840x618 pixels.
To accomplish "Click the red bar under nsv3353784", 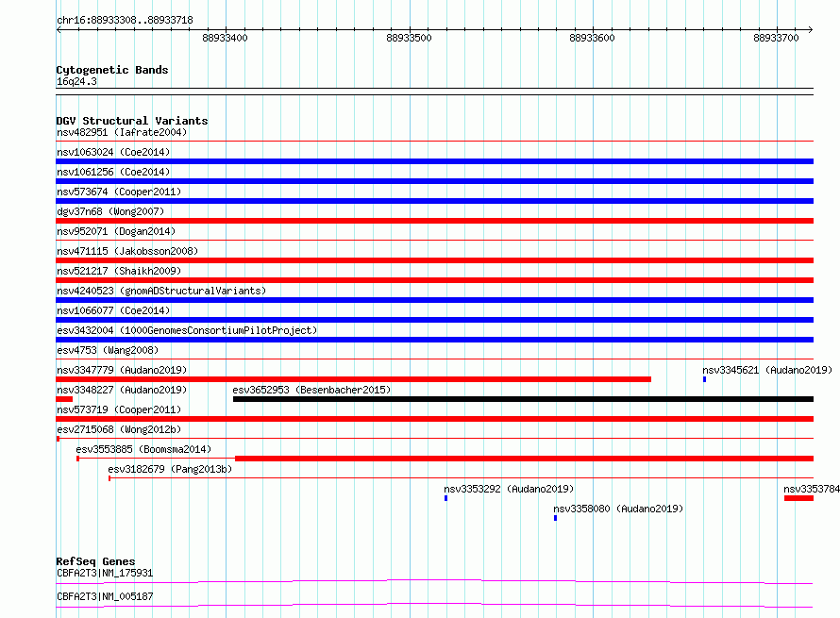I will (798, 498).
